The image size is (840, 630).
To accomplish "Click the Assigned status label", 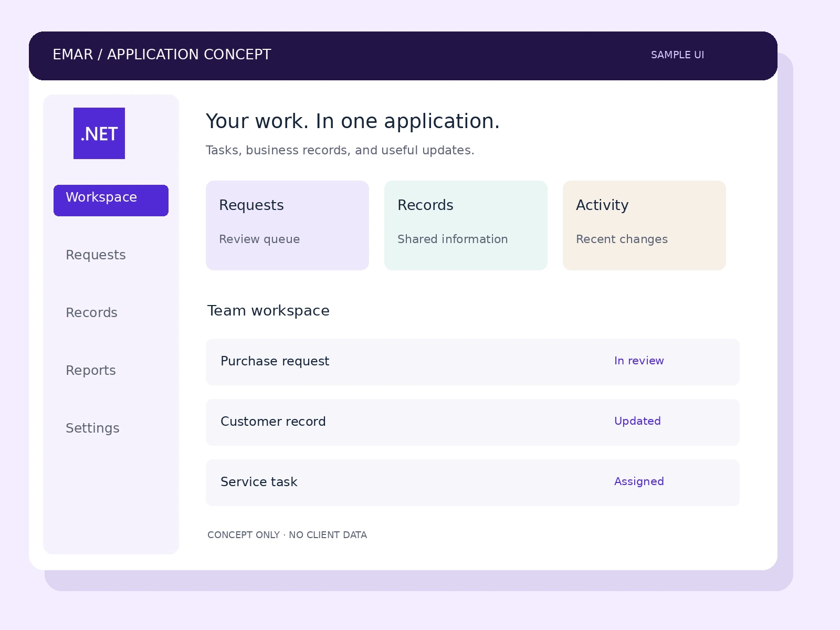I will point(639,481).
